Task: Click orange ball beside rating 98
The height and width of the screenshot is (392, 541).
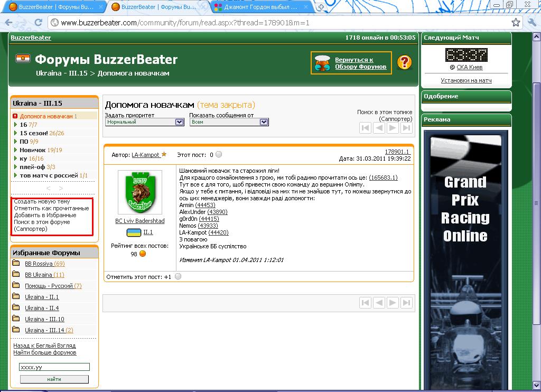Action: pyautogui.click(x=143, y=254)
